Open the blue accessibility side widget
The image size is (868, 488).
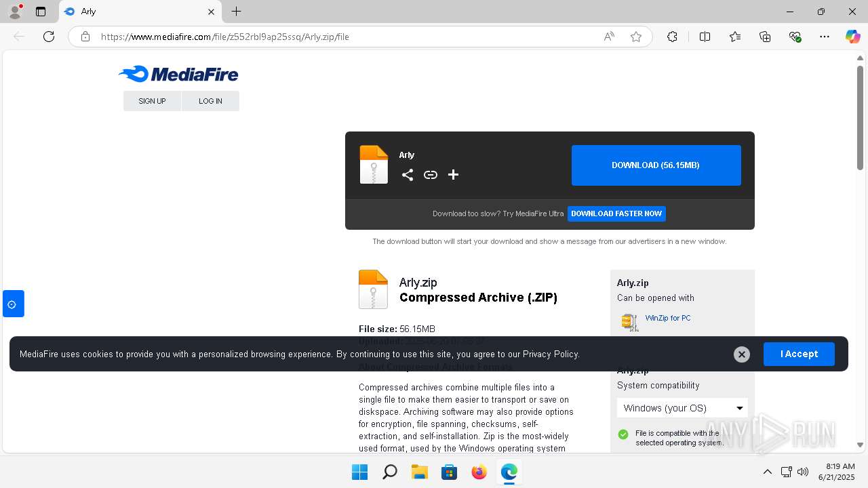point(13,304)
